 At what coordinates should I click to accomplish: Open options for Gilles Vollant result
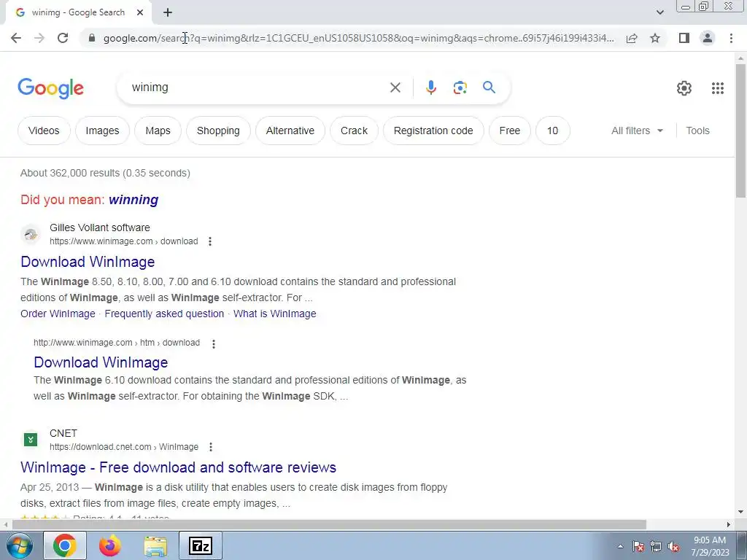point(210,241)
